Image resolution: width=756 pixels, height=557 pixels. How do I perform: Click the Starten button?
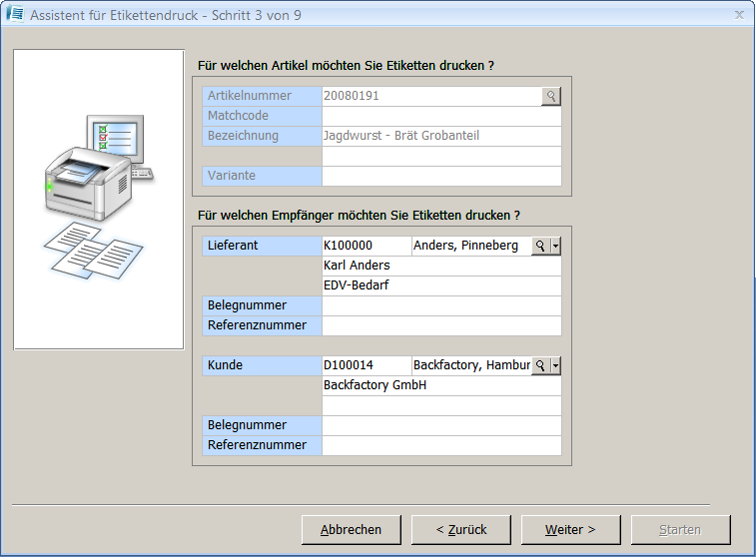[x=680, y=529]
